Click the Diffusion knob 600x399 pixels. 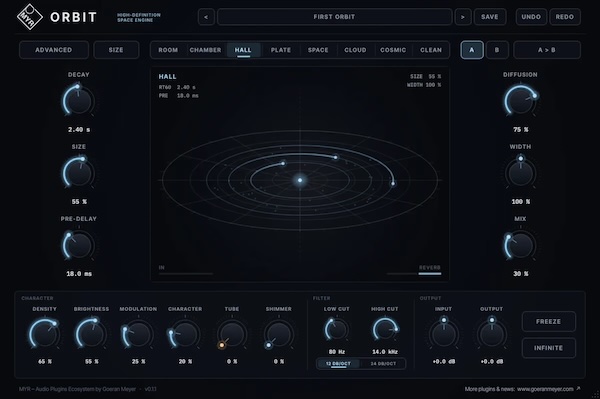click(x=520, y=101)
